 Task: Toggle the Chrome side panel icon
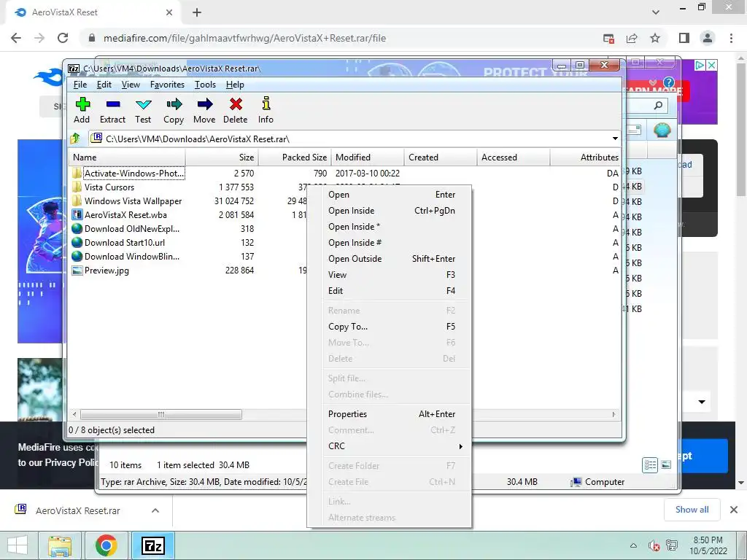click(x=684, y=38)
